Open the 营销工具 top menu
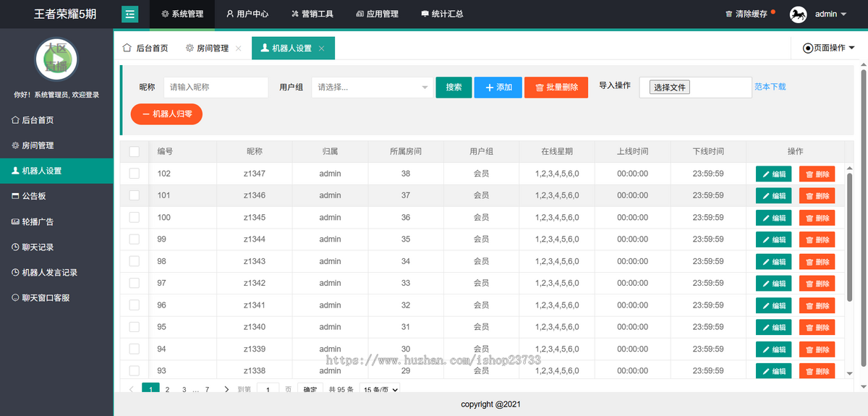Viewport: 868px width, 416px height. (x=312, y=14)
